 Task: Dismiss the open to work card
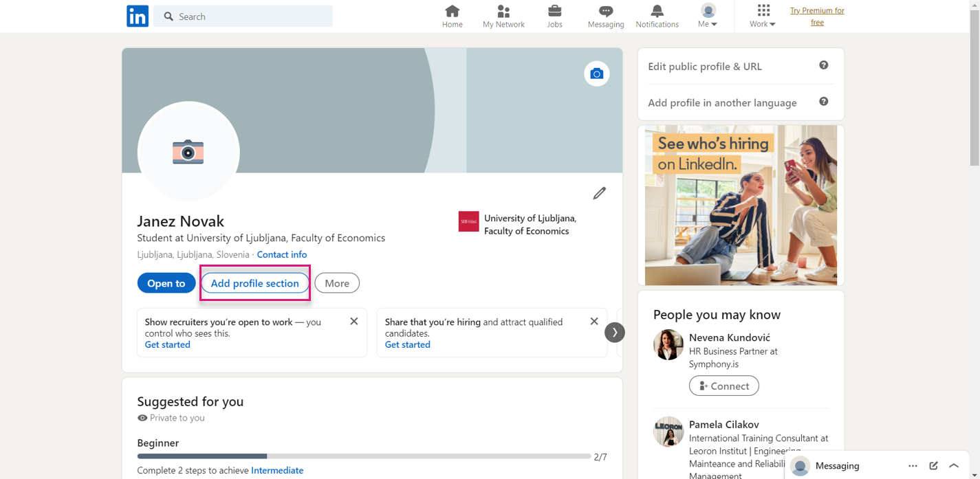tap(353, 322)
